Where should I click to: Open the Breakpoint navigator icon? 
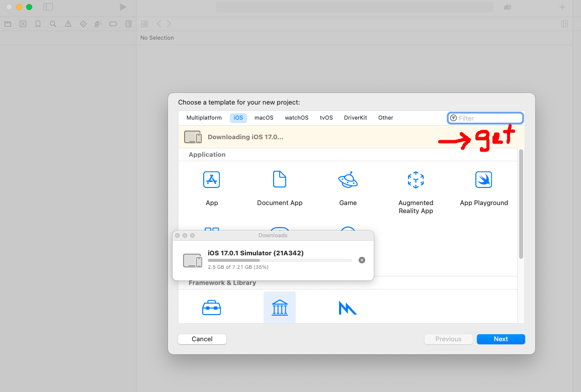tap(113, 24)
